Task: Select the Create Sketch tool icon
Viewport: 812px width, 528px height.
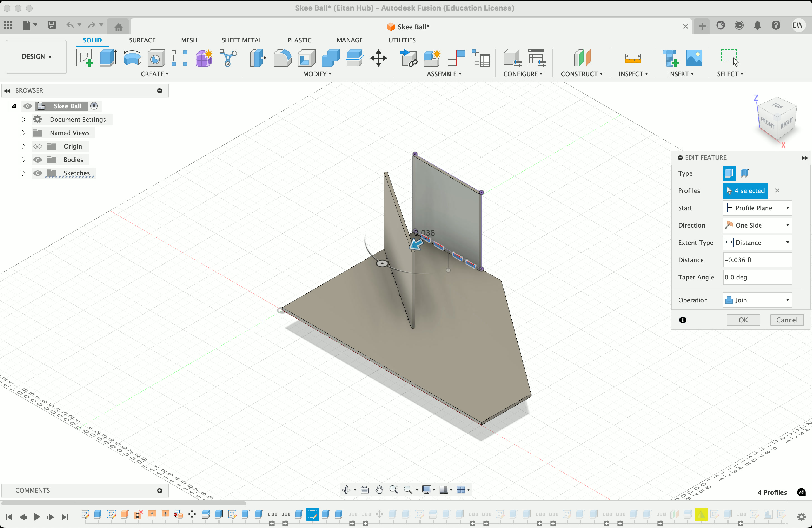Action: (84, 58)
